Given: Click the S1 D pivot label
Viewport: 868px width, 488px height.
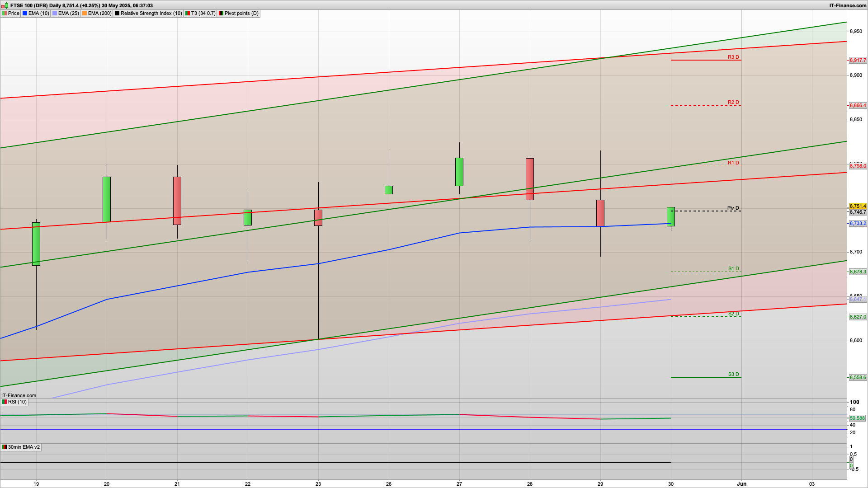Looking at the screenshot, I should 733,268.
